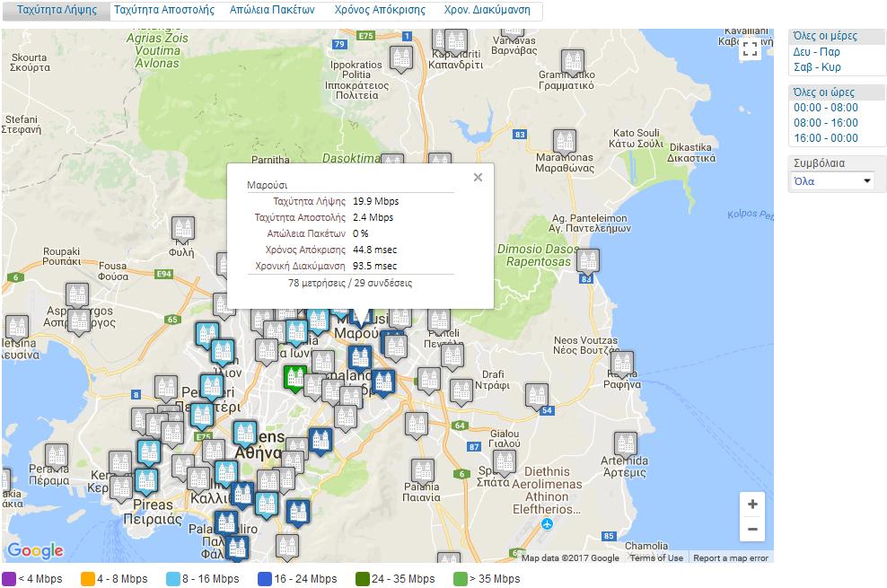Click the gray marker at Perama

(x=56, y=456)
